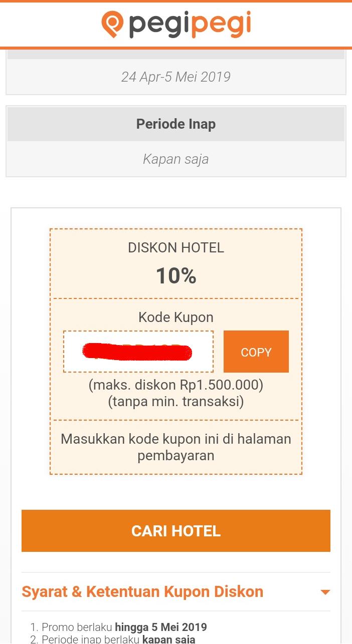Click the DISKON HOTEL title
This screenshot has height=644, width=352.
tap(175, 248)
